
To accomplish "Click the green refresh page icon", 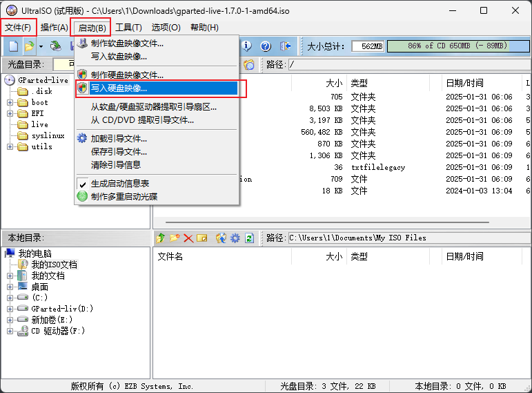I will 249,238.
